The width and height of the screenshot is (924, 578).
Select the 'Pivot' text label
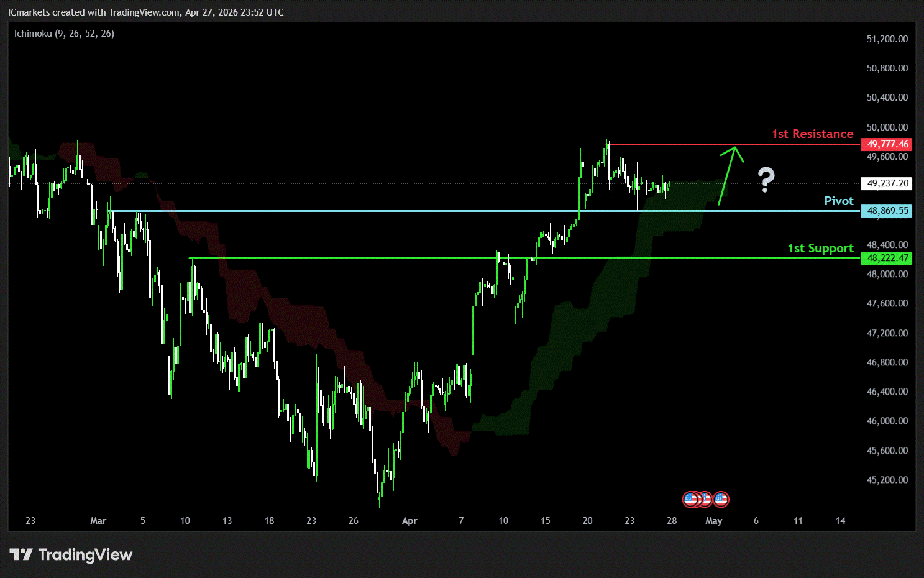(x=838, y=201)
